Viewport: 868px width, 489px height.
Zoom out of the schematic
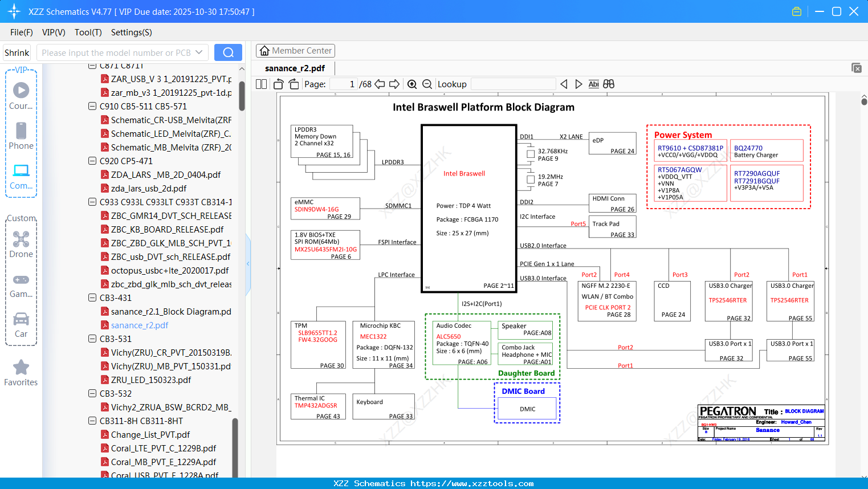(427, 84)
